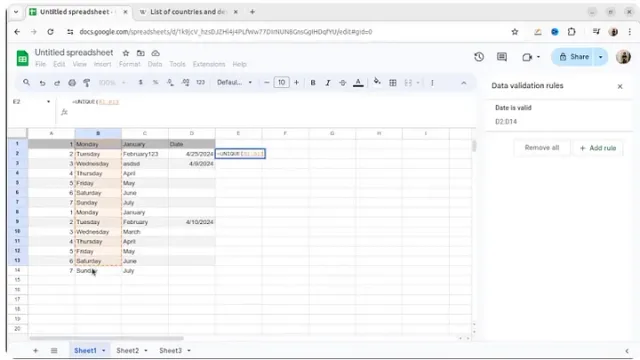Redo the last action
The image size is (640, 360).
tap(57, 83)
